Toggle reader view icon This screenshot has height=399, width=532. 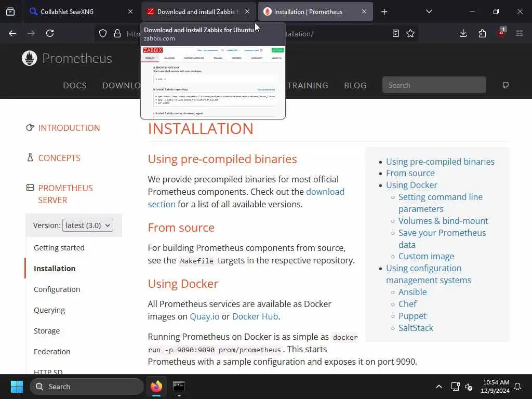[395, 33]
